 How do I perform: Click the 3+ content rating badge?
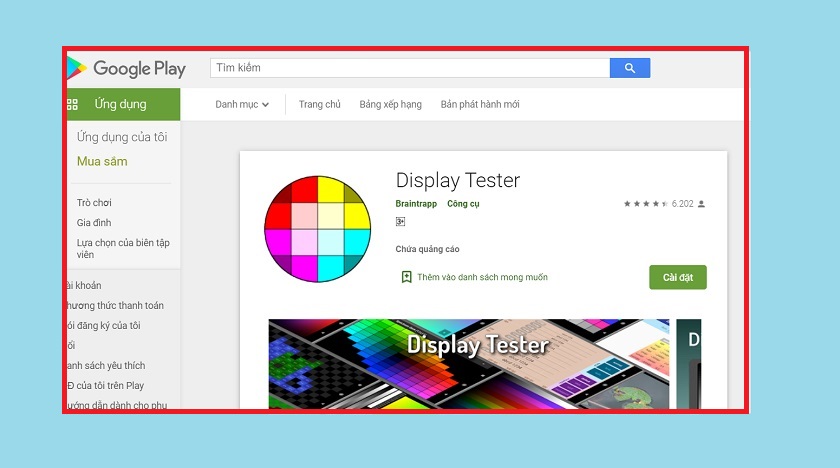pyautogui.click(x=400, y=221)
